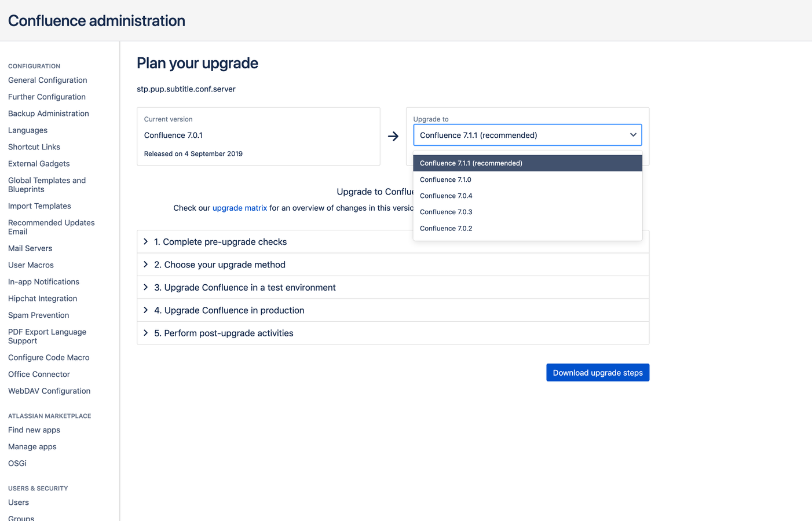Open Backup Administration page
This screenshot has height=521, width=812.
49,113
